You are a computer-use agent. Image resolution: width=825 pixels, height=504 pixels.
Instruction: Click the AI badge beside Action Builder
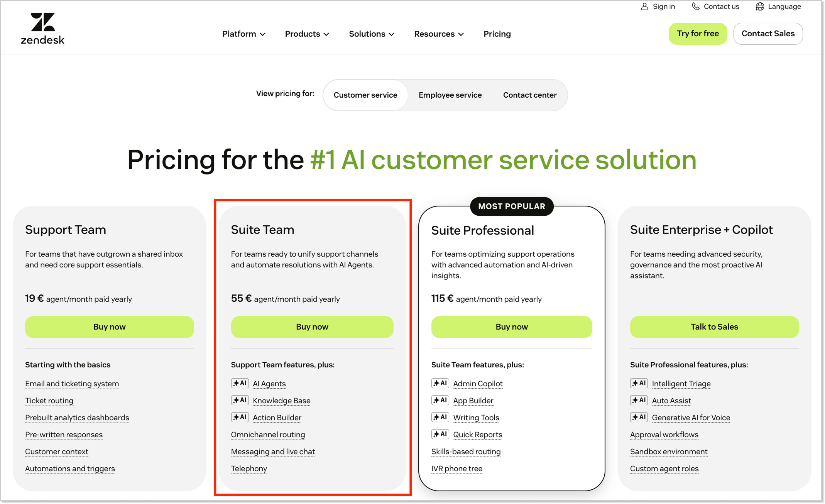[240, 417]
